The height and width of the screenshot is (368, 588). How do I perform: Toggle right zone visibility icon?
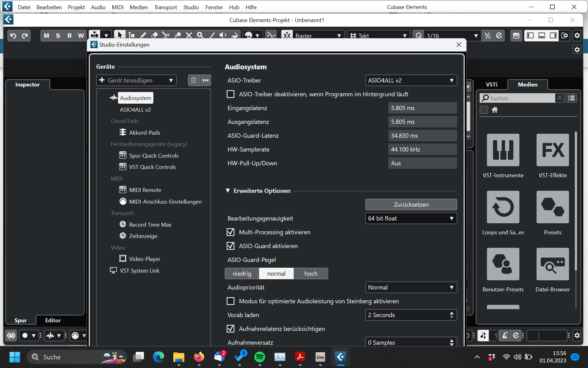[553, 36]
